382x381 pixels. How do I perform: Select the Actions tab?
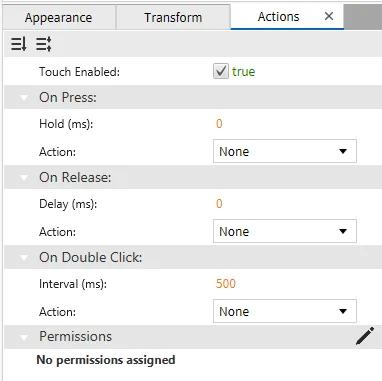[x=279, y=17]
